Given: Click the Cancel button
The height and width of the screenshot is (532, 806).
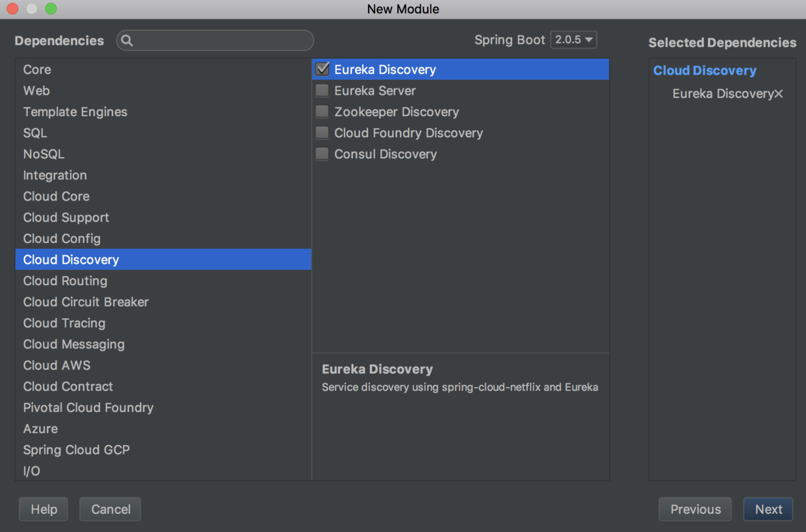Looking at the screenshot, I should (110, 509).
